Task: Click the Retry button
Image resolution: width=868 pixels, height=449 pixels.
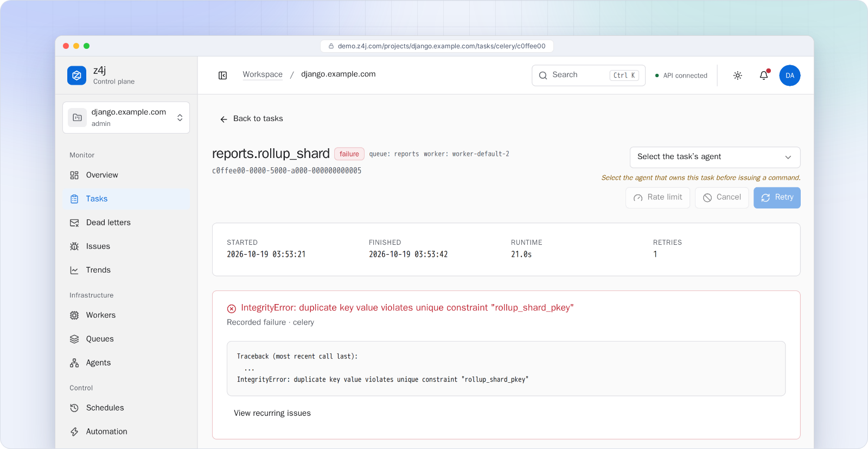Action: click(777, 198)
